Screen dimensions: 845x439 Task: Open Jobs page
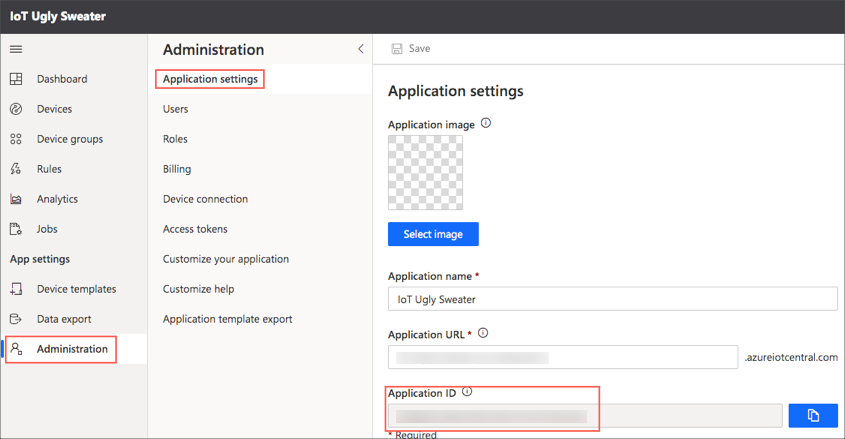(47, 229)
